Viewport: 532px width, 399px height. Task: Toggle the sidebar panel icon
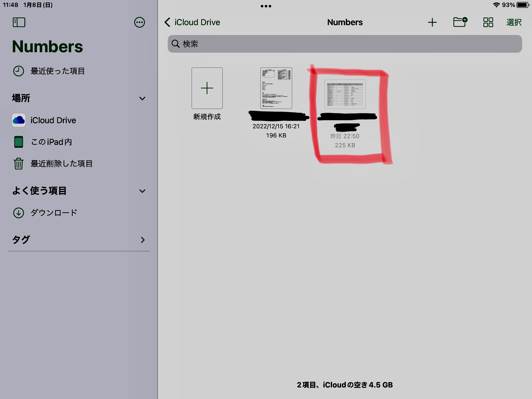pos(19,22)
